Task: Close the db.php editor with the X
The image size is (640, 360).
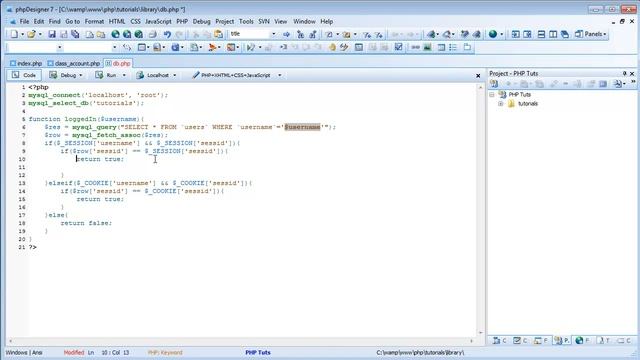Action: click(478, 76)
